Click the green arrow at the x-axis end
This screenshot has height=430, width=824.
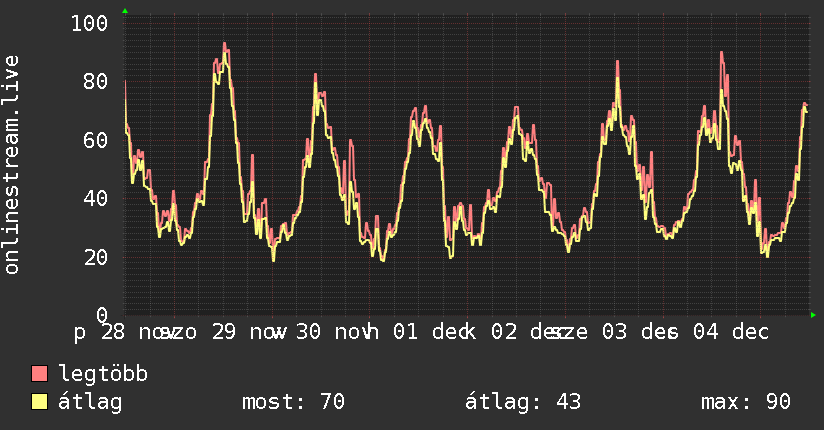(813, 315)
